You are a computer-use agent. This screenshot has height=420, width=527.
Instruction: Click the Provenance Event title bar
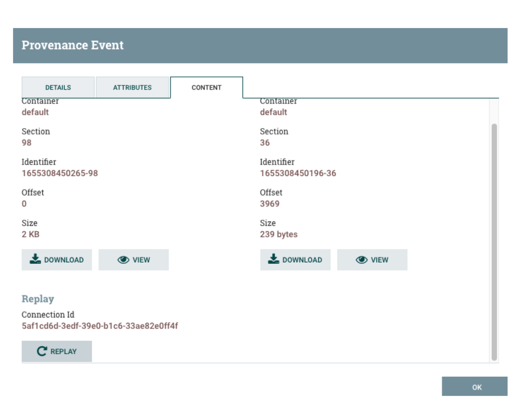click(x=72, y=45)
